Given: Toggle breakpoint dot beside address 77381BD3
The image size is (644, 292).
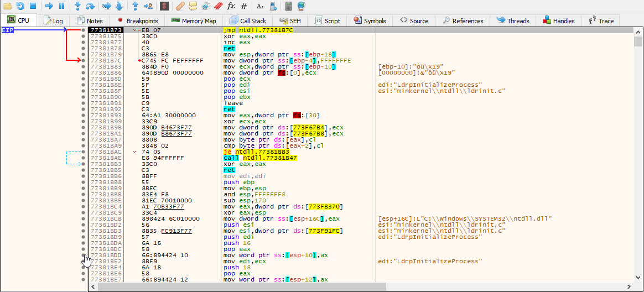Looking at the screenshot, I should tap(84, 231).
